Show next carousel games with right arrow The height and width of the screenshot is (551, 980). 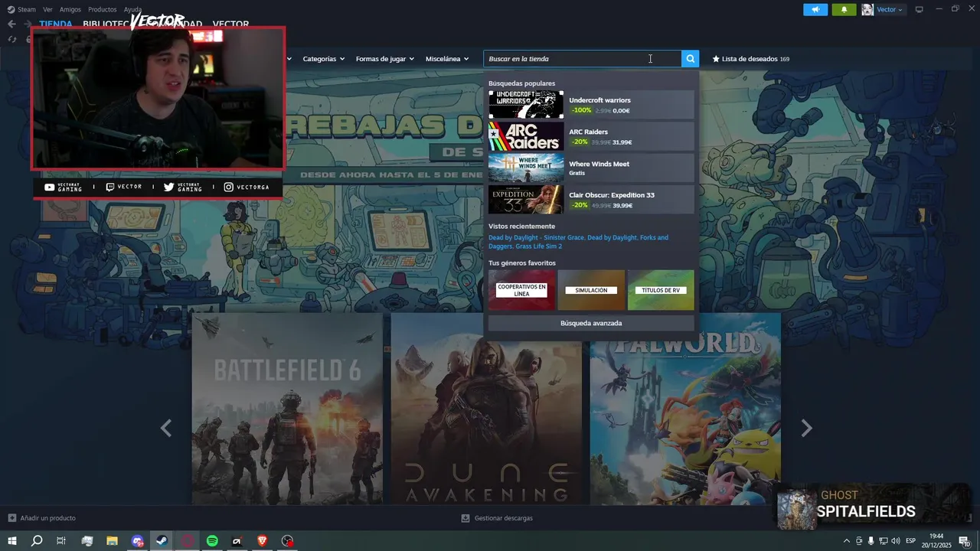pos(806,429)
